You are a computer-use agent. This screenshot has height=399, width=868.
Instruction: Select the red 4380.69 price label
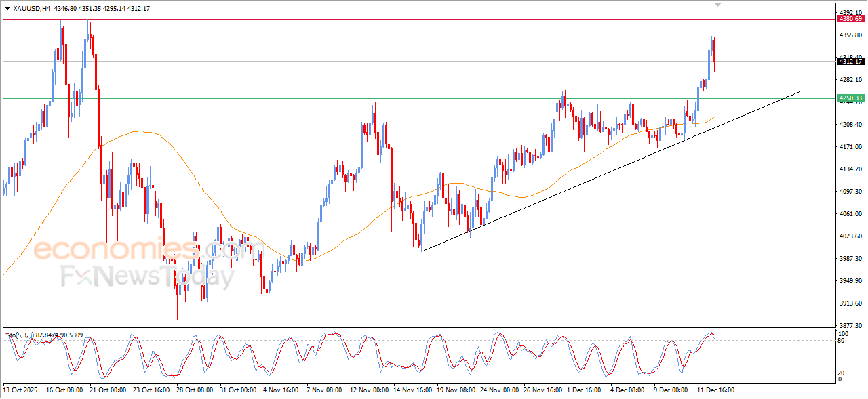(850, 19)
